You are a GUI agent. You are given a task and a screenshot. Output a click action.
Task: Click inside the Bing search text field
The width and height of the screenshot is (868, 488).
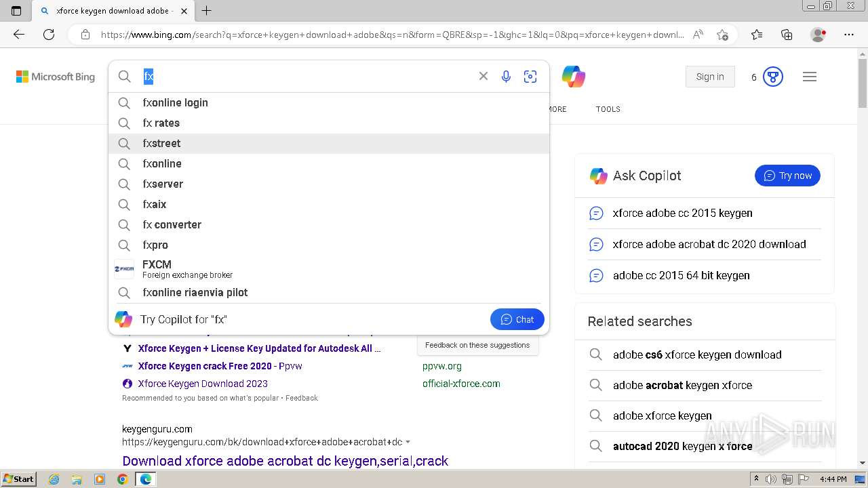[305, 77]
